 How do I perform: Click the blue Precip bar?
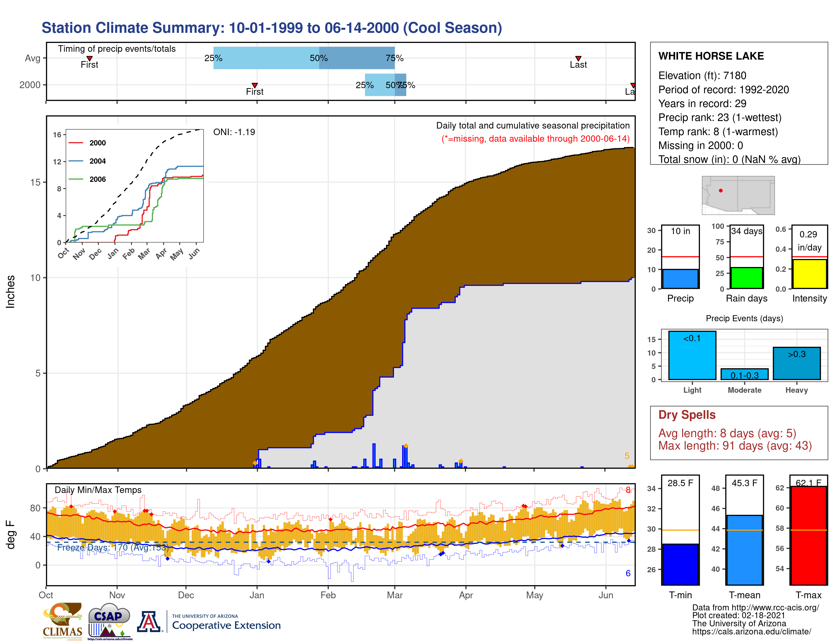tap(680, 279)
